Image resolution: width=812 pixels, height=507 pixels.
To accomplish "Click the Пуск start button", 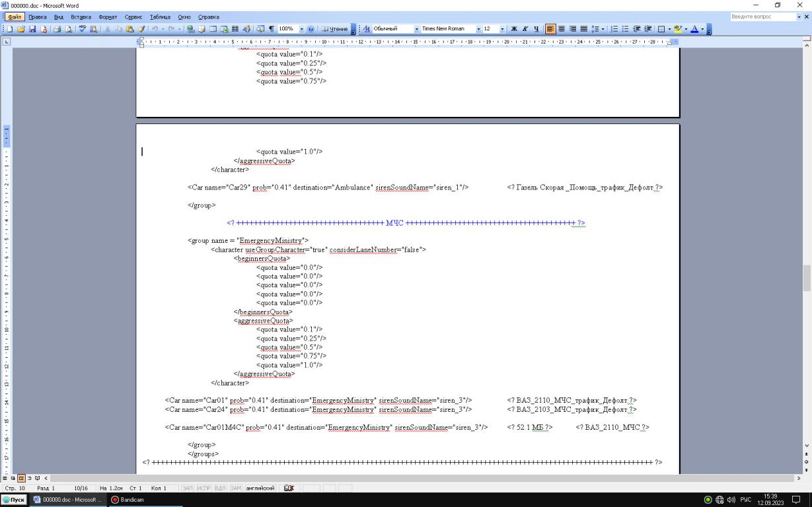I will [13, 500].
